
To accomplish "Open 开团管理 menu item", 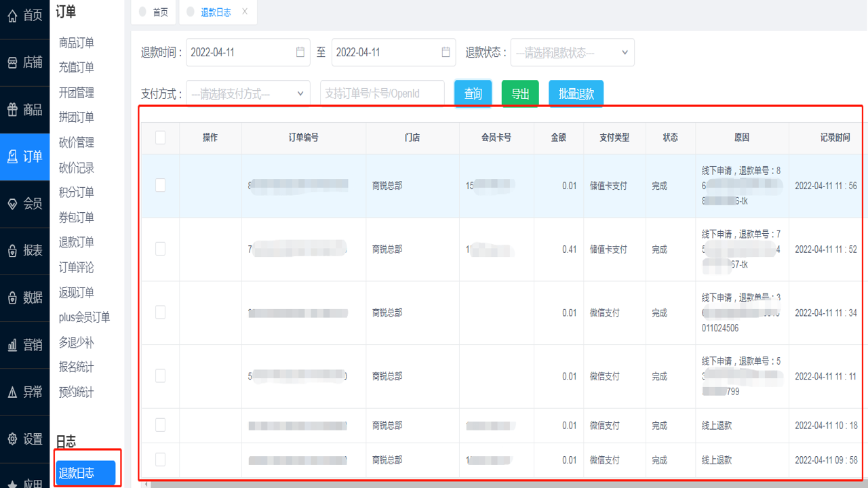I will 77,92.
